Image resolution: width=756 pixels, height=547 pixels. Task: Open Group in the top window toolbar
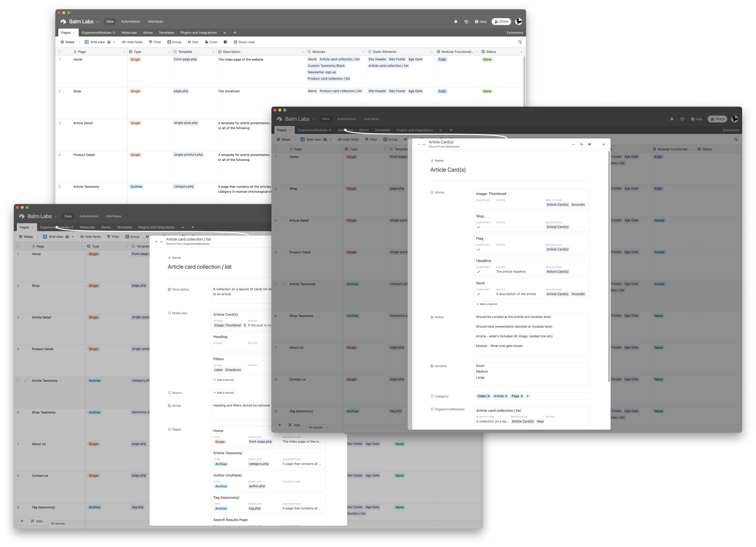click(174, 42)
